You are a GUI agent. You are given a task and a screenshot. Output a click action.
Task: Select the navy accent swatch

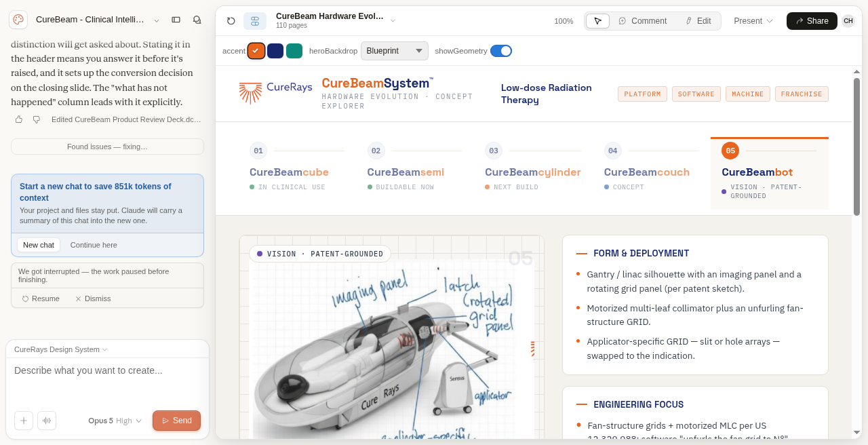275,51
